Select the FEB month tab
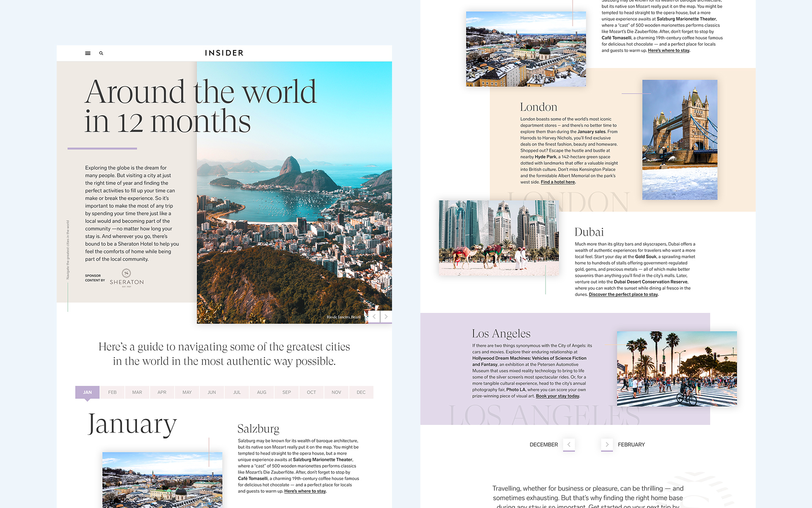Viewport: 812px width, 508px height. point(112,392)
